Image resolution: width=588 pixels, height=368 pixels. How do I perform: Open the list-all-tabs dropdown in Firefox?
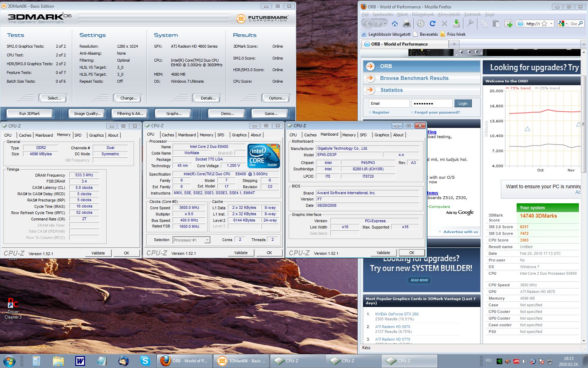(583, 44)
